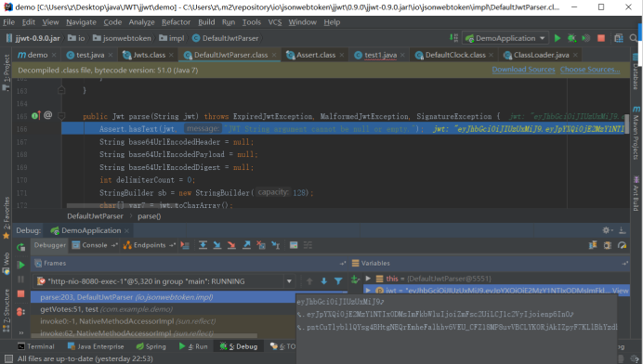This screenshot has height=364, width=643.
Task: Click the Step Out icon
Action: pyautogui.click(x=246, y=245)
